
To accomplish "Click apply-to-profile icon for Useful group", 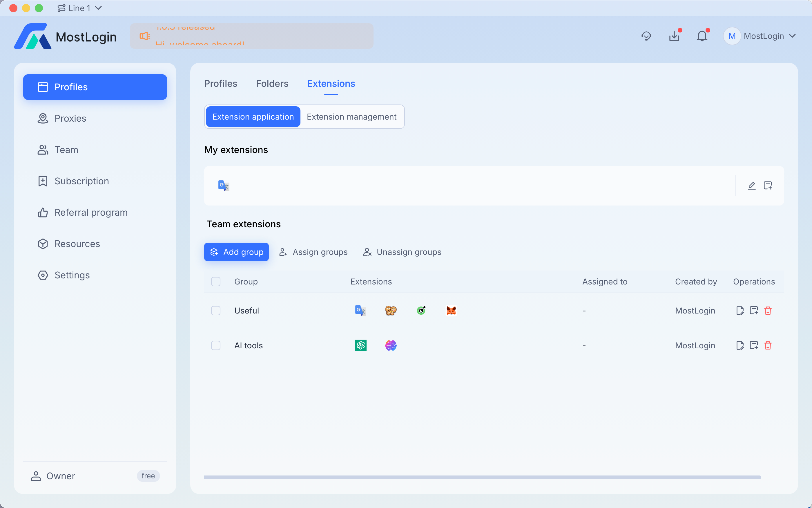I will tap(754, 310).
